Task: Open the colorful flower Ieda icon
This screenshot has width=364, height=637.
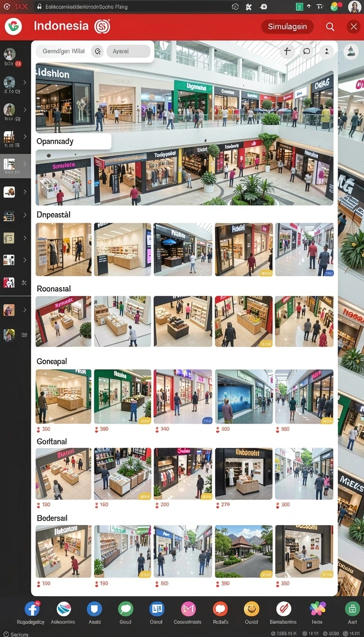Action: (x=318, y=609)
